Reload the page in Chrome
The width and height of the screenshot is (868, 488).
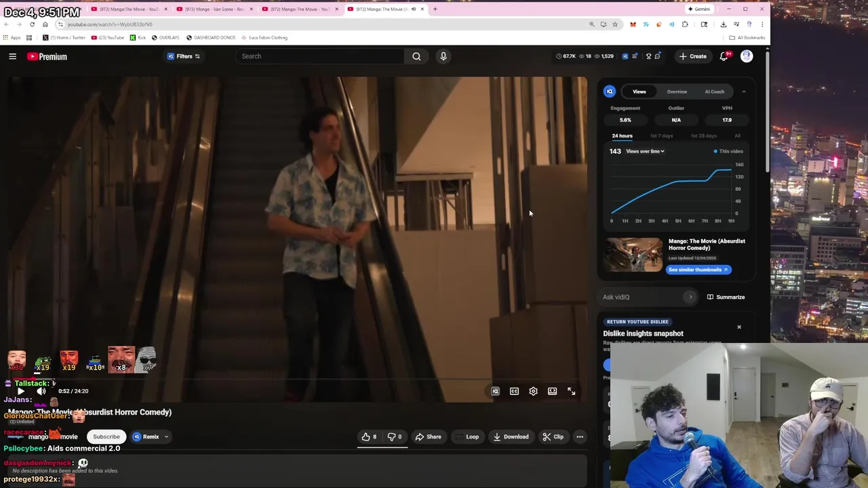click(x=32, y=24)
